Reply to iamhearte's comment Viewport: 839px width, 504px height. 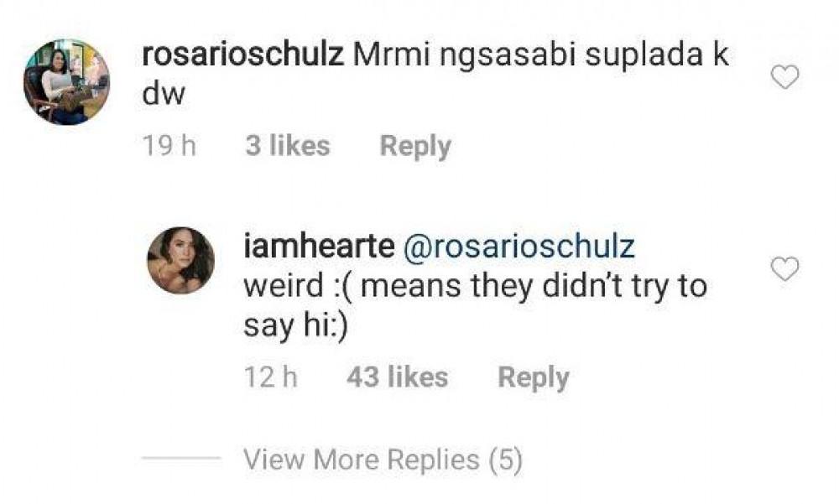534,377
